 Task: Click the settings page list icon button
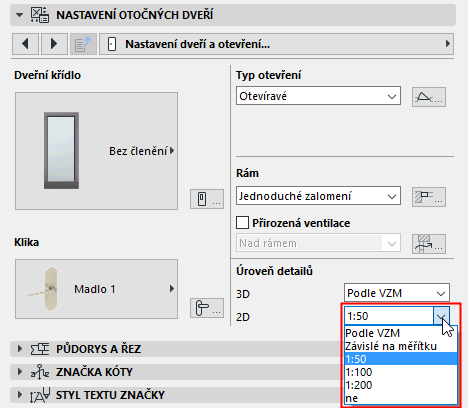tap(83, 44)
